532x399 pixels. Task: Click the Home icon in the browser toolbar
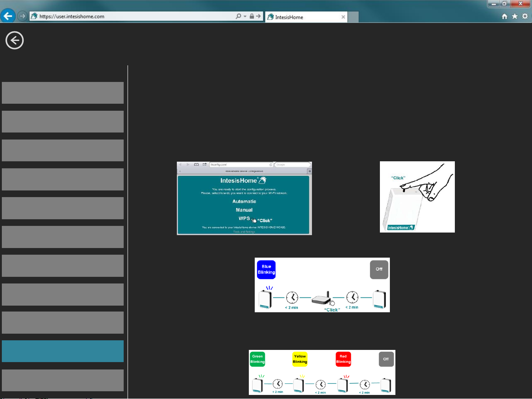pos(505,16)
